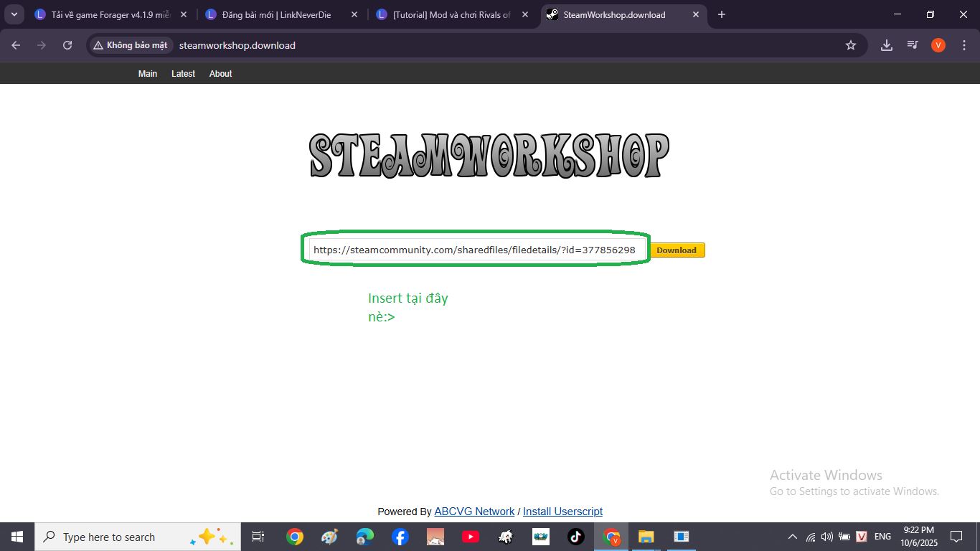
Task: Open the Chrome downloads icon
Action: coord(887,45)
